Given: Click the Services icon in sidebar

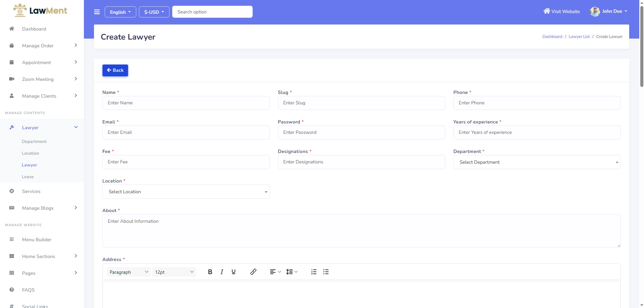Looking at the screenshot, I should 12,191.
